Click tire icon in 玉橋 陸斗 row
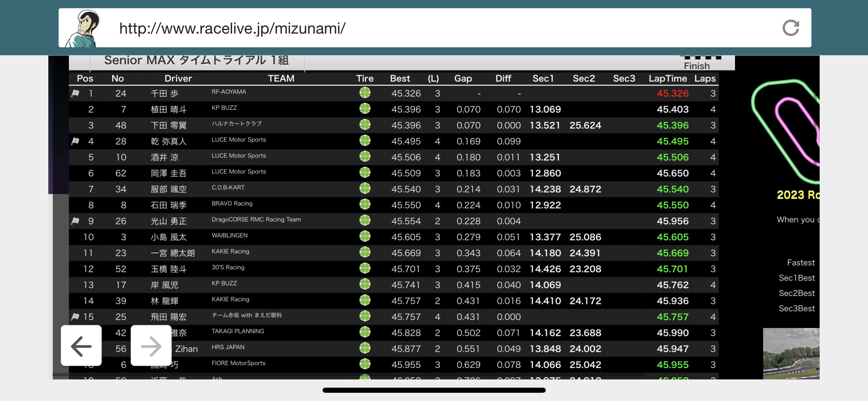Viewport: 868px width, 401px height. click(x=365, y=268)
